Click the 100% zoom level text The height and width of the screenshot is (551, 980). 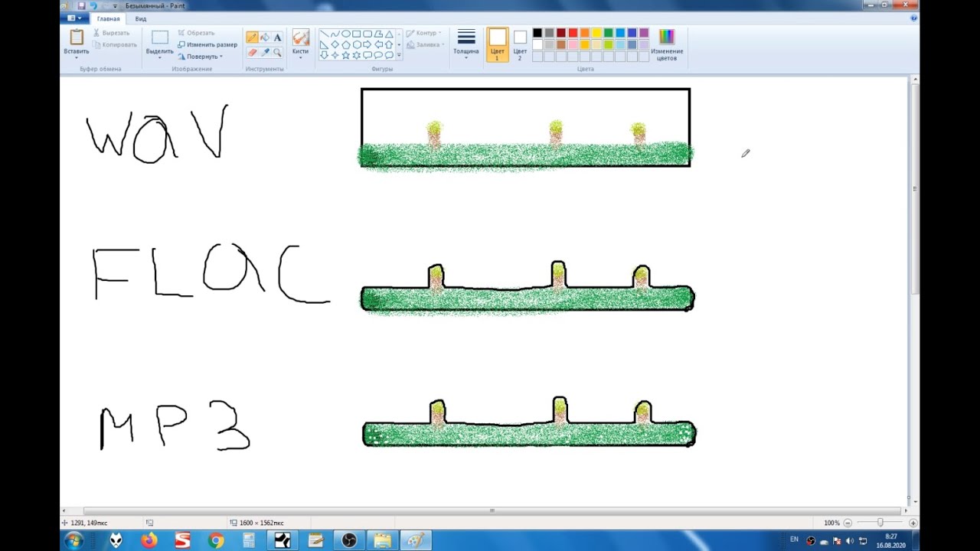tap(831, 523)
